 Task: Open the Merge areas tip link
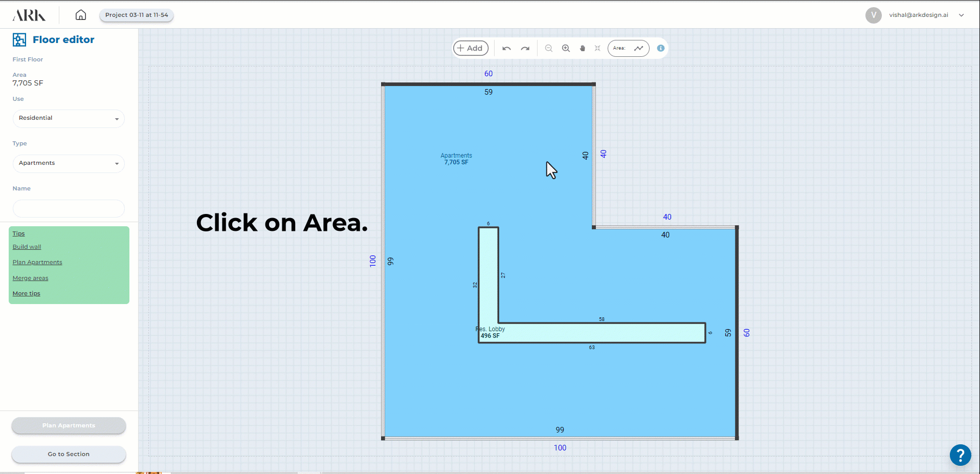click(x=30, y=278)
